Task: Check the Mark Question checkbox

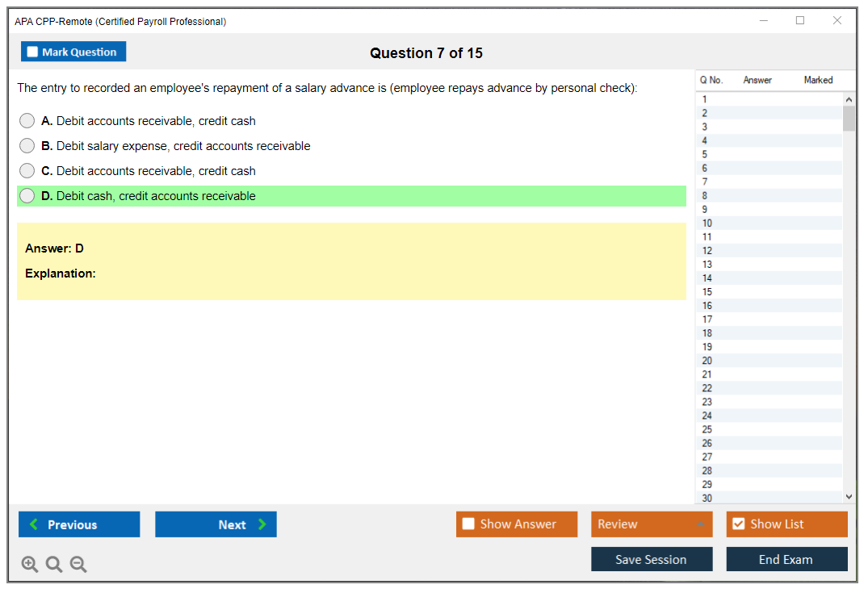Action: tap(33, 52)
